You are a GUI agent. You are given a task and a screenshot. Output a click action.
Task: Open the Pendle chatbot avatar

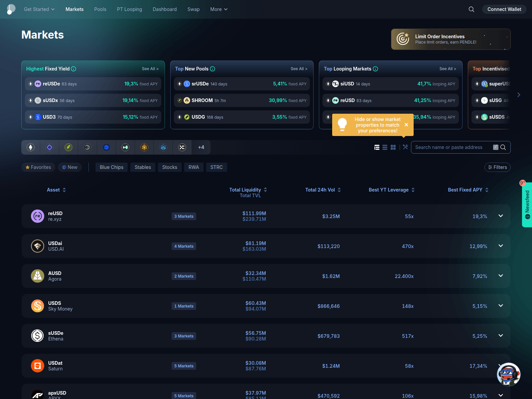[508, 374]
